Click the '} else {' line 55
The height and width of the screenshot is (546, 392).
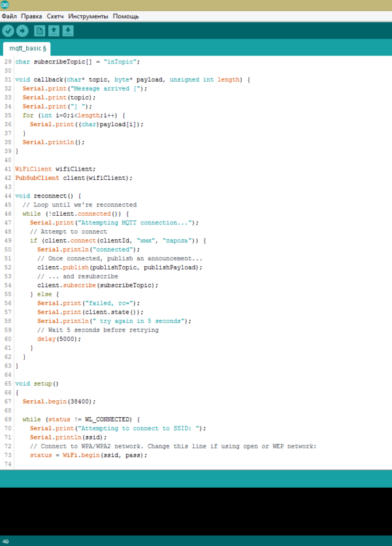pyautogui.click(x=44, y=294)
